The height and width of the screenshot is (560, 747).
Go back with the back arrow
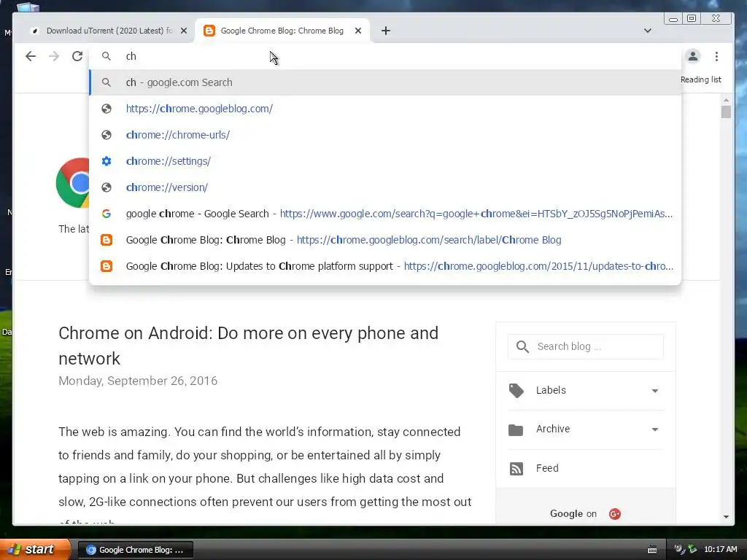pos(31,56)
